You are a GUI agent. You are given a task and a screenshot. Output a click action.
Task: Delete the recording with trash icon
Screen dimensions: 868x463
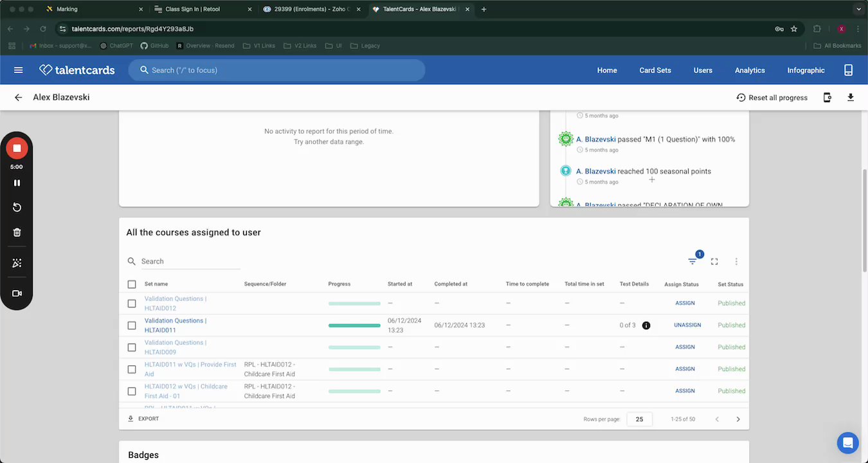(x=17, y=233)
